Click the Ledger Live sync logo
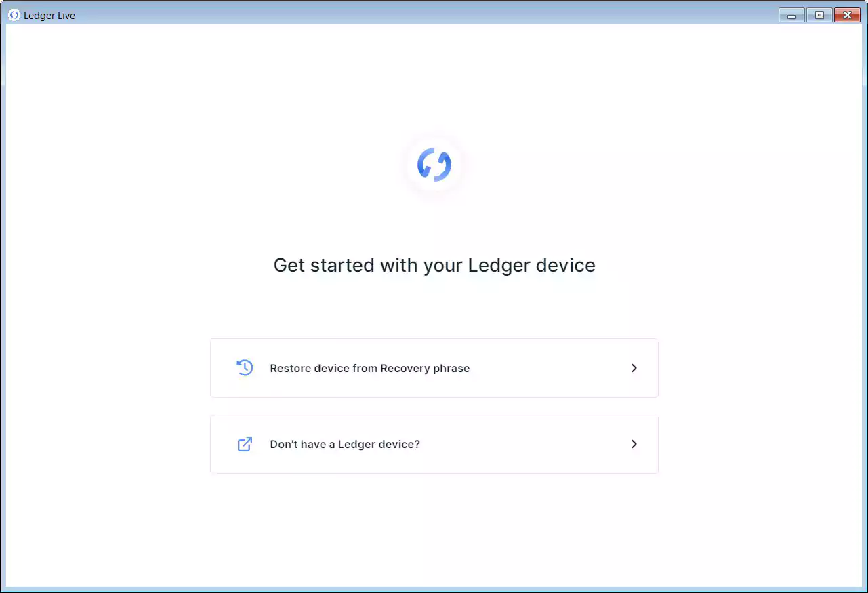This screenshot has height=593, width=868. tap(434, 165)
